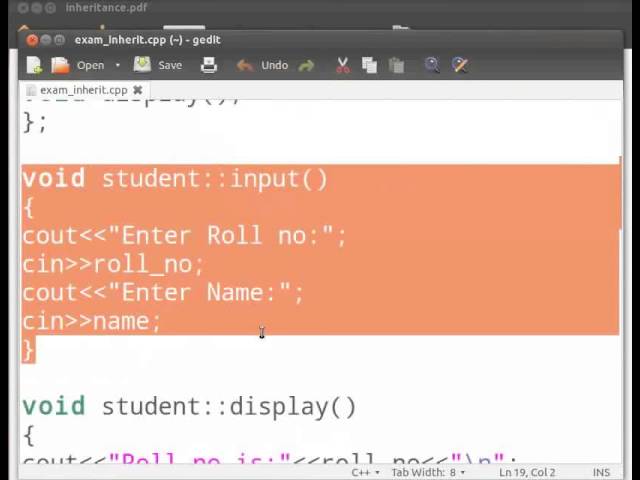Click the cin>>roll_no; line
Image resolution: width=640 pixels, height=480 pixels.
[x=113, y=264]
